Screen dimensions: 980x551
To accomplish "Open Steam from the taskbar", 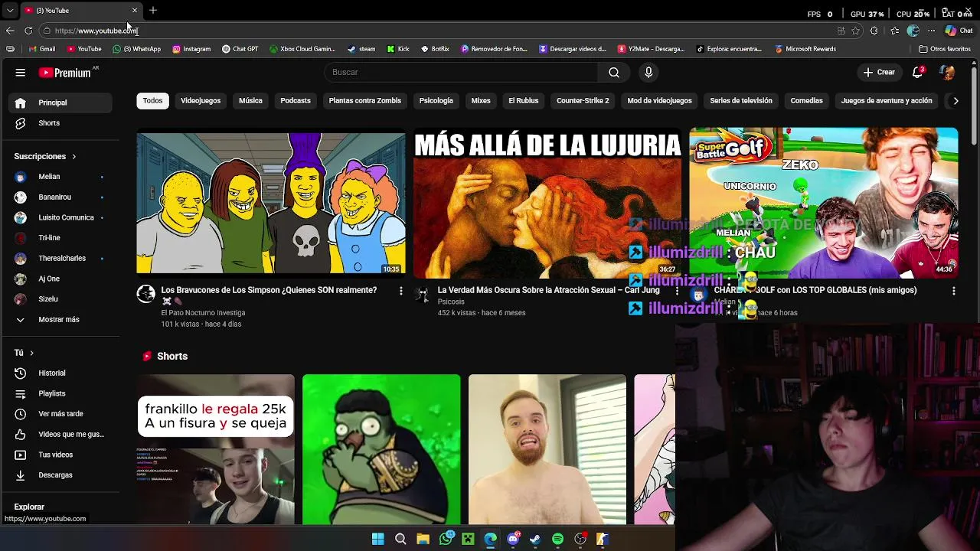I will pyautogui.click(x=535, y=540).
